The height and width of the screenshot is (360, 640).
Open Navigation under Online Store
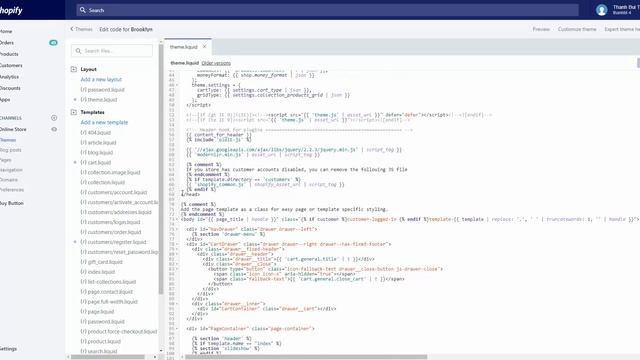11,170
